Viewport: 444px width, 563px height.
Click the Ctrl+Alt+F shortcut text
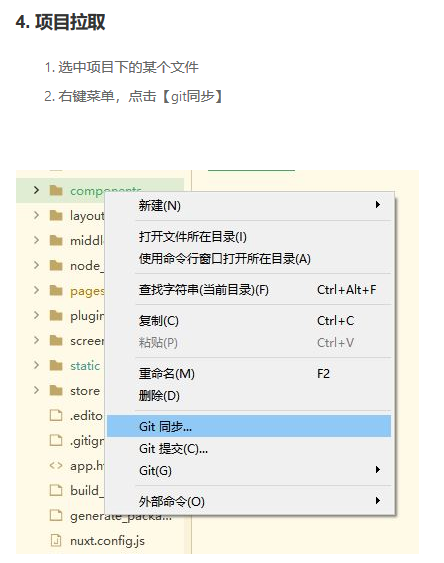pos(347,289)
